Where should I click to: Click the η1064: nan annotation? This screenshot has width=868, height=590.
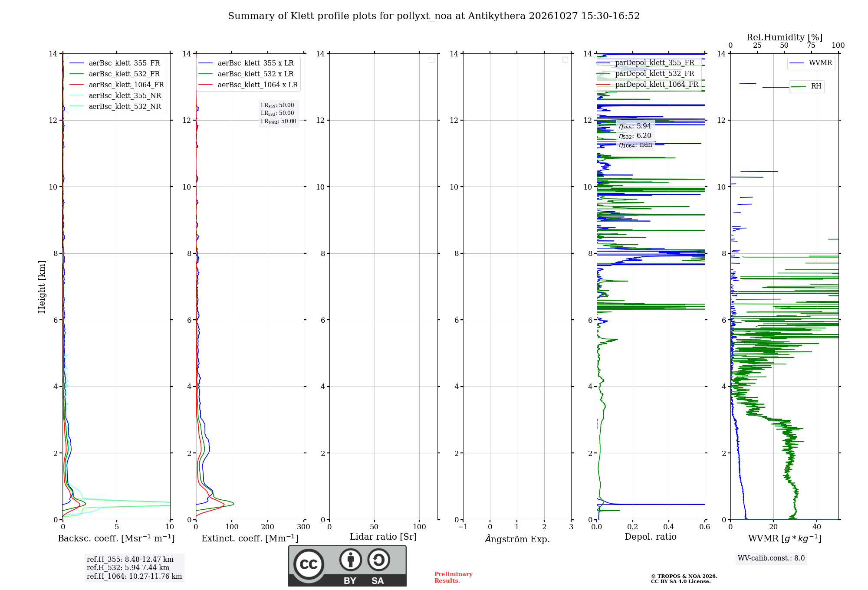pyautogui.click(x=635, y=145)
